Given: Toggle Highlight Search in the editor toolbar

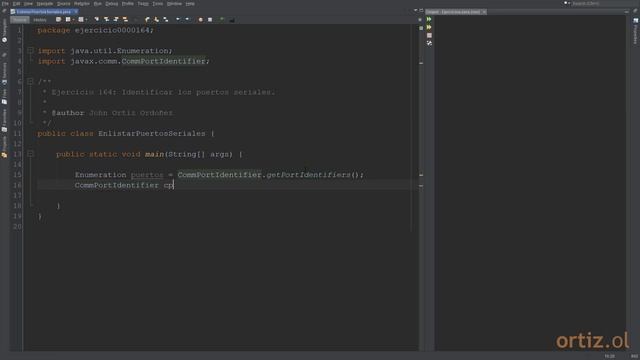Looking at the screenshot, I should click(x=125, y=20).
